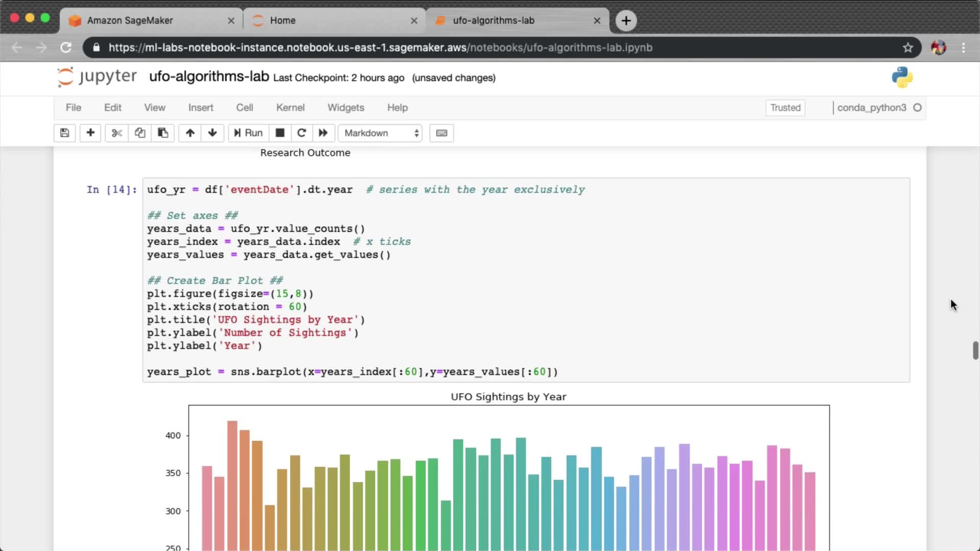The width and height of the screenshot is (980, 551).
Task: Switch to the Amazon SageMaker tab
Action: tap(130, 20)
